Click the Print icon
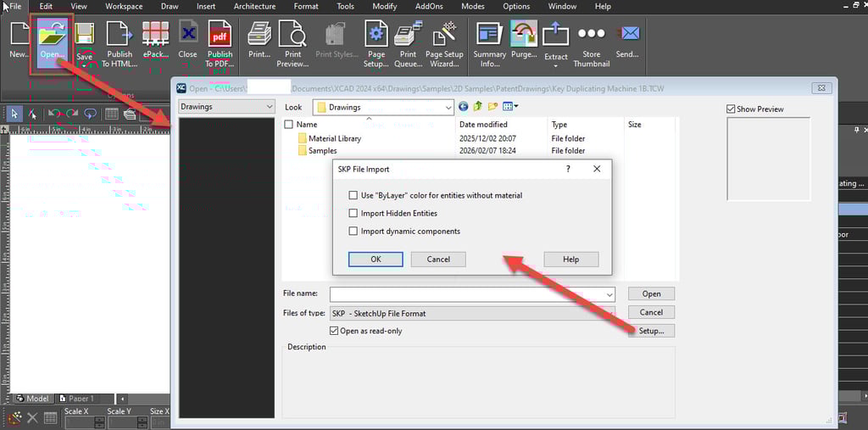This screenshot has width=868, height=430. click(x=259, y=34)
